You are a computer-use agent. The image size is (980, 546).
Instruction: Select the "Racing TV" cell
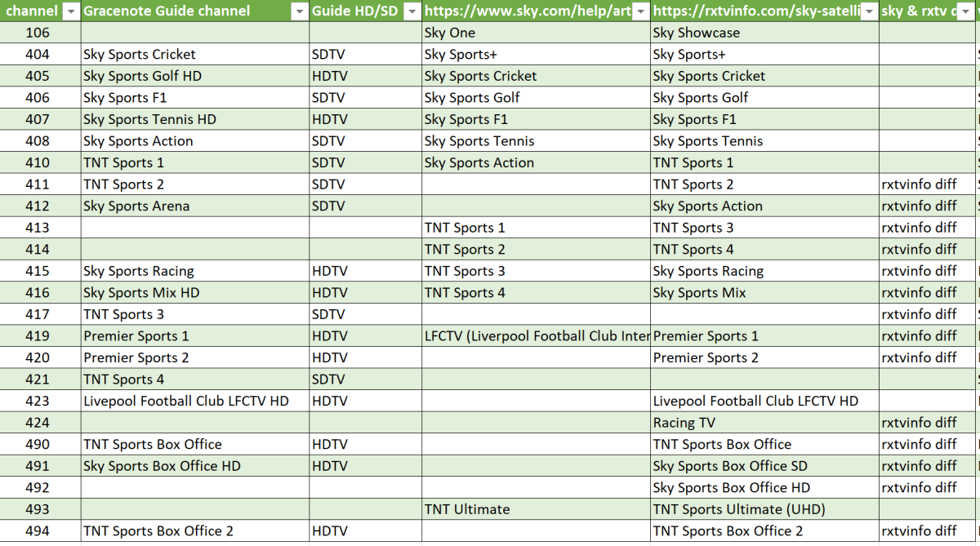click(x=684, y=423)
